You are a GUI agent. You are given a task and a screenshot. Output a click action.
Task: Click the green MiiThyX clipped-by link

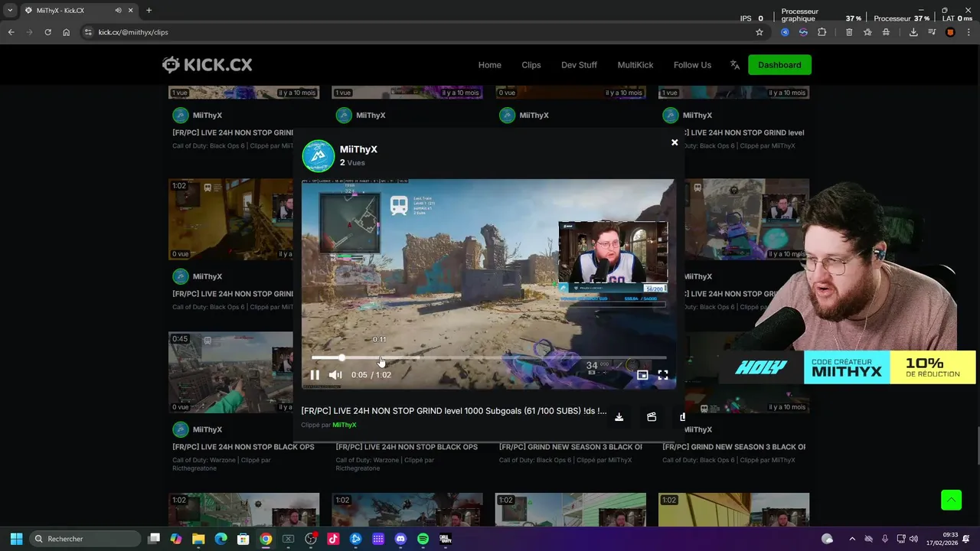(x=345, y=425)
